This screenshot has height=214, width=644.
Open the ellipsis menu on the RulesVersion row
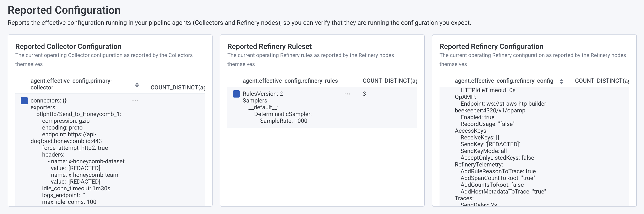click(x=347, y=94)
